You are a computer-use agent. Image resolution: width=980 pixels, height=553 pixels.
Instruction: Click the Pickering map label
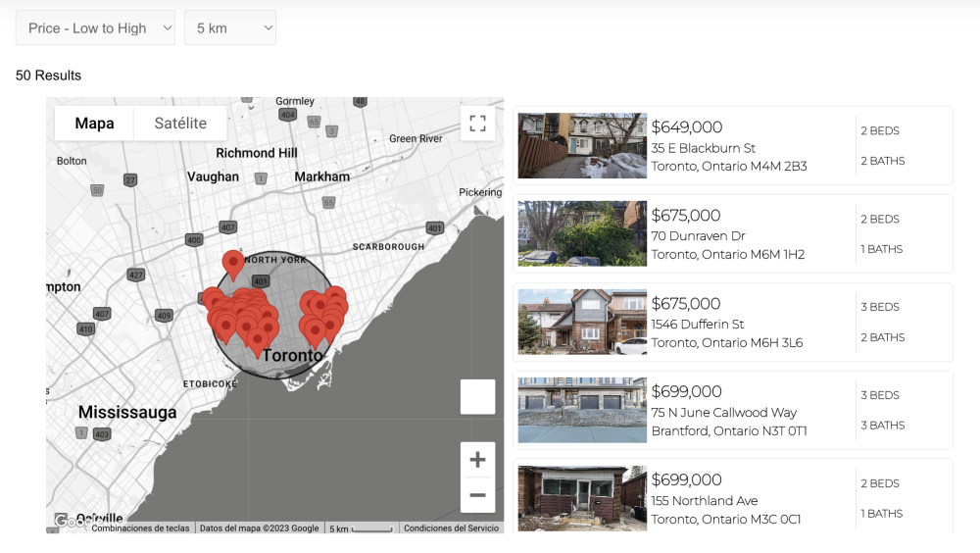(480, 193)
